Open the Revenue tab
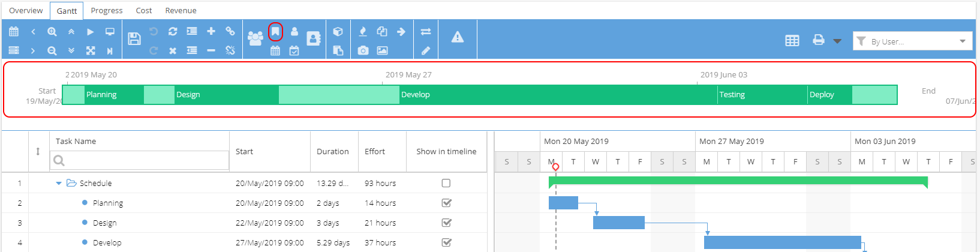This screenshot has height=252, width=980. [181, 10]
